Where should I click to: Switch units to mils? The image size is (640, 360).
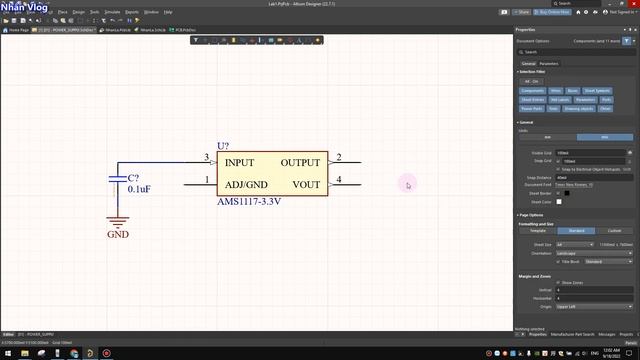[605, 137]
